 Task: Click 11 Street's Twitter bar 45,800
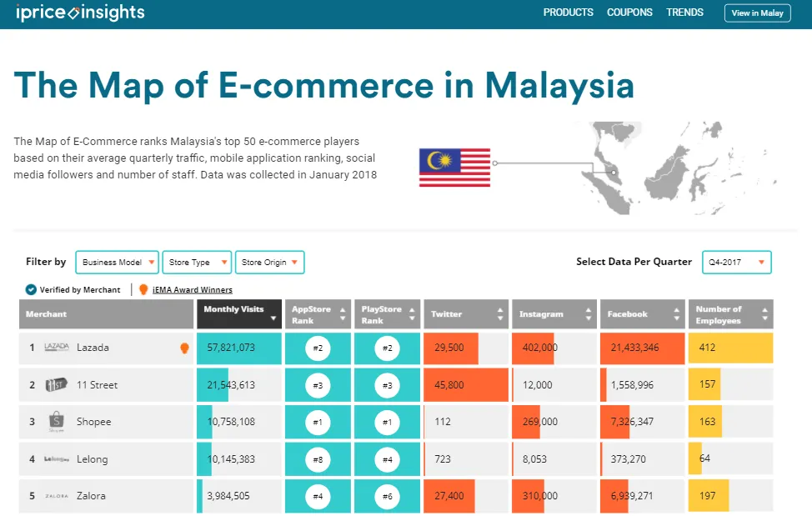(x=466, y=385)
